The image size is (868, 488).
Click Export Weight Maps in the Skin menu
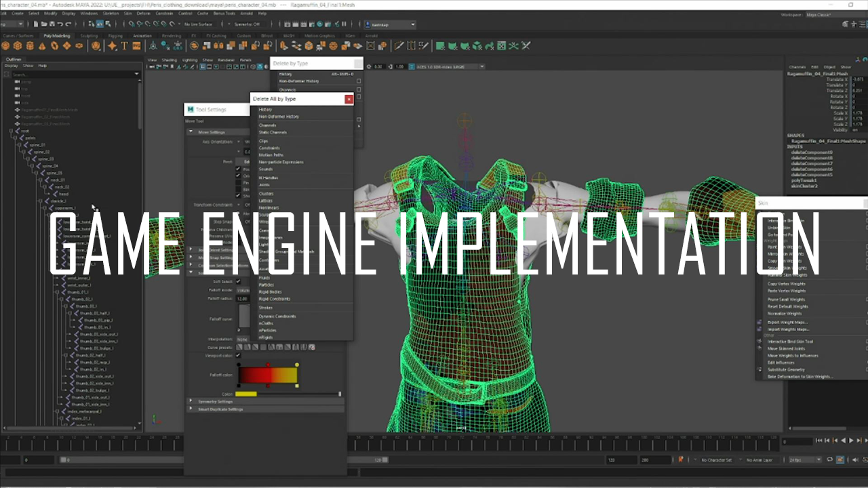point(788,321)
